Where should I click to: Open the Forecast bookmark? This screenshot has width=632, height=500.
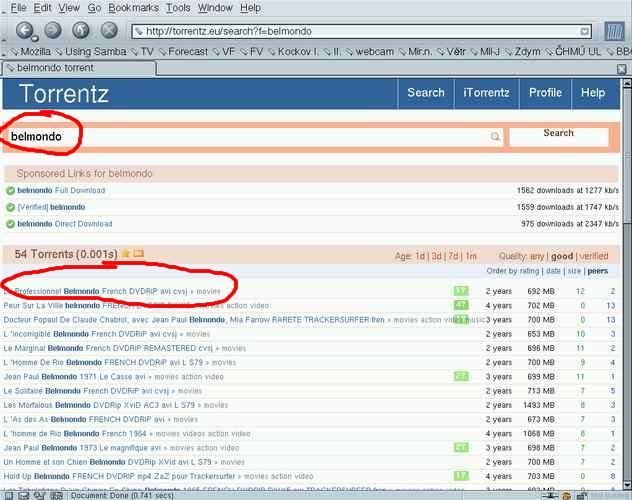click(184, 52)
